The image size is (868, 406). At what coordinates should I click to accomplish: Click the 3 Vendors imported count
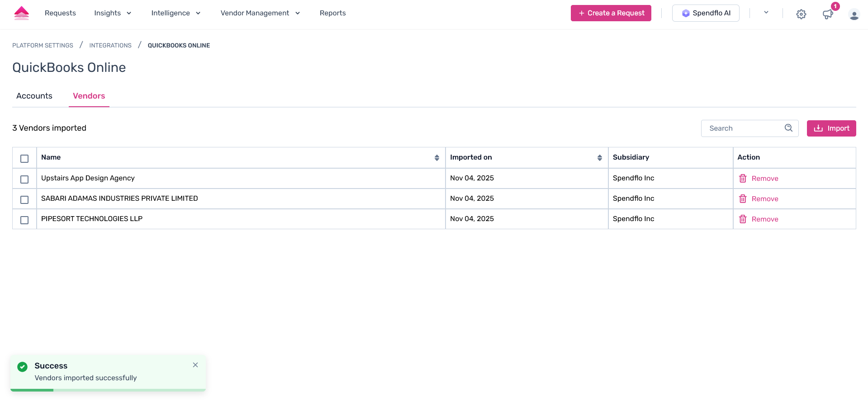[x=49, y=128]
